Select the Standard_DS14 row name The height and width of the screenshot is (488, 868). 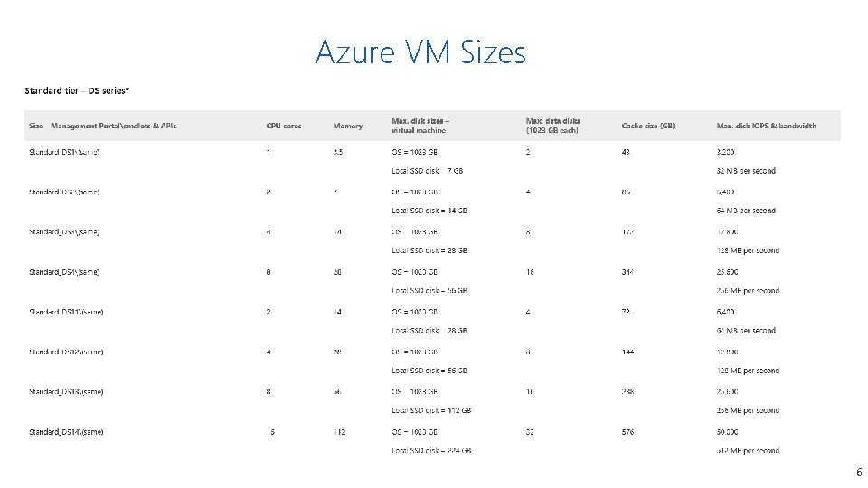(x=66, y=432)
